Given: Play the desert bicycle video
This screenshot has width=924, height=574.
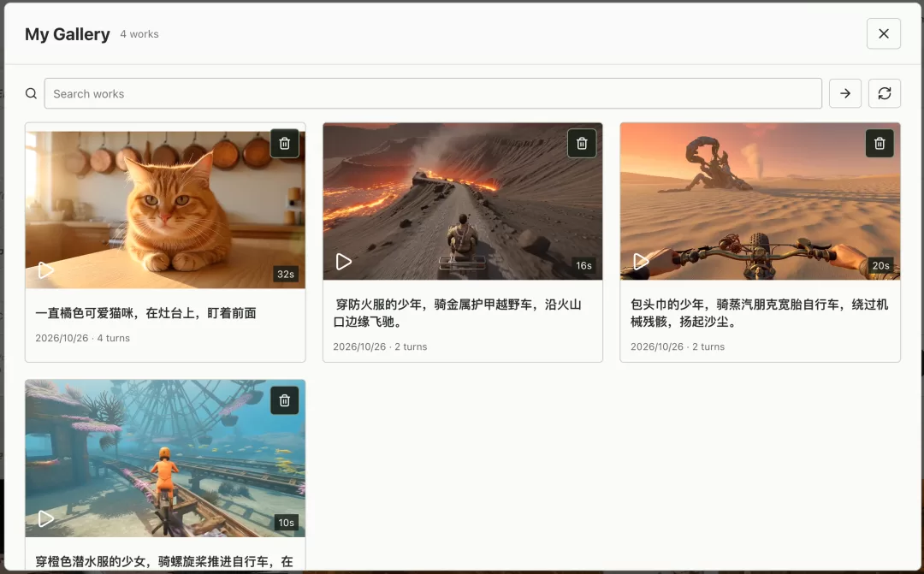Looking at the screenshot, I should coord(641,261).
